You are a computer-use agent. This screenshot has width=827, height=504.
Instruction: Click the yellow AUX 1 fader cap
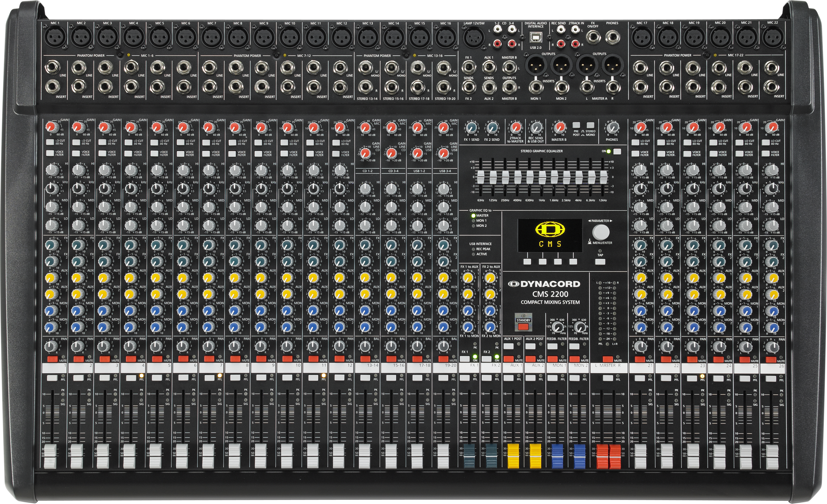click(x=513, y=456)
